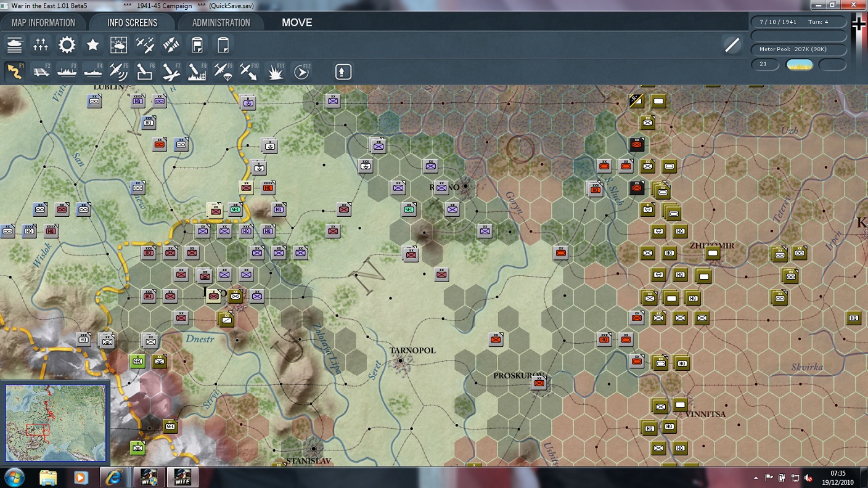Open the Windows Start menu
Image resolution: width=868 pixels, height=488 pixels.
coord(14,478)
